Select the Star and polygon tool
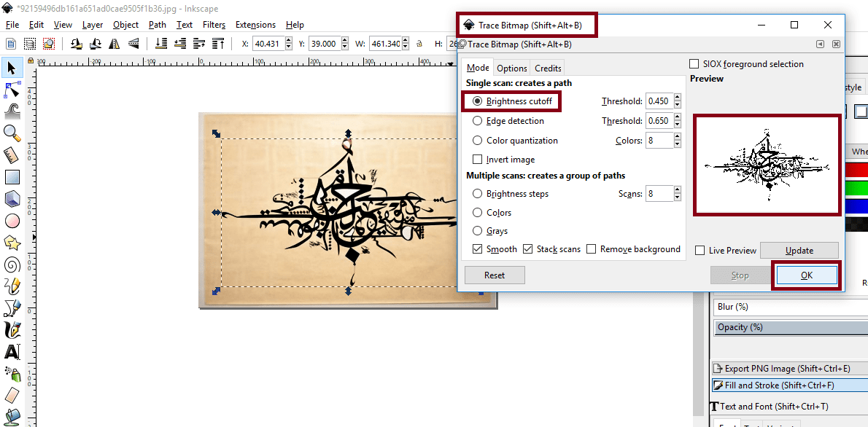 pyautogui.click(x=12, y=242)
